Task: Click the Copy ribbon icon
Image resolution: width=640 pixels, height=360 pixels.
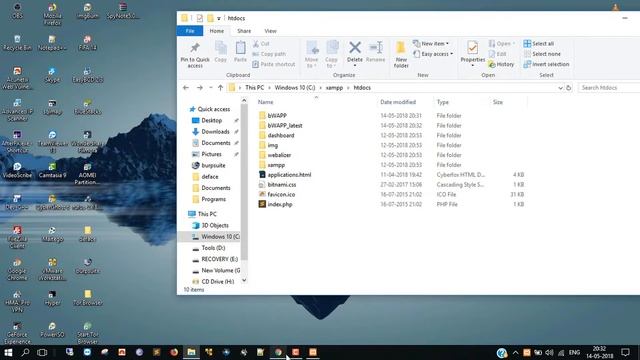Action: click(x=220, y=48)
